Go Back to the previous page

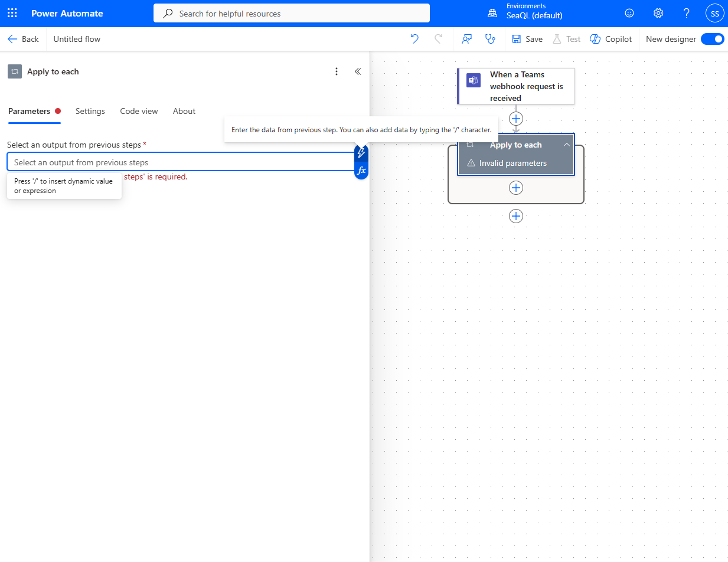(x=24, y=39)
